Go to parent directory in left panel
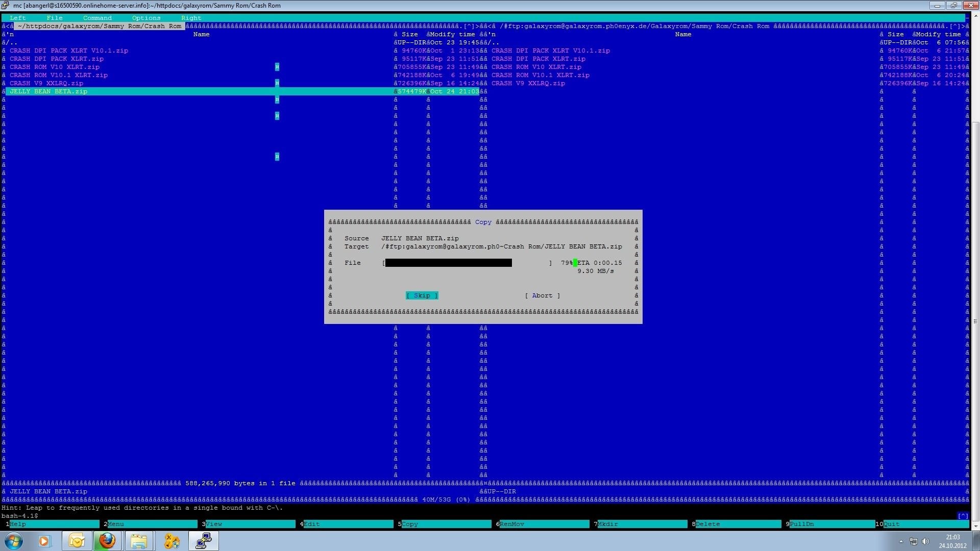Viewport: 980px width, 551px height. pyautogui.click(x=12, y=42)
